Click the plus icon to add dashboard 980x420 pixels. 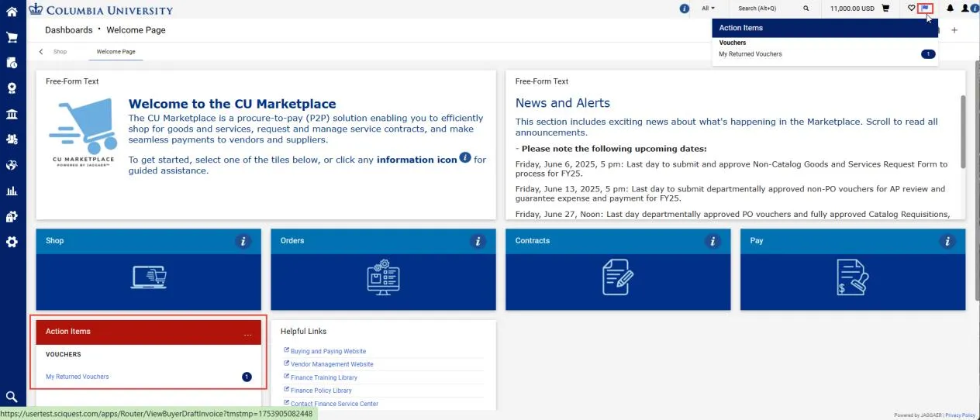954,30
